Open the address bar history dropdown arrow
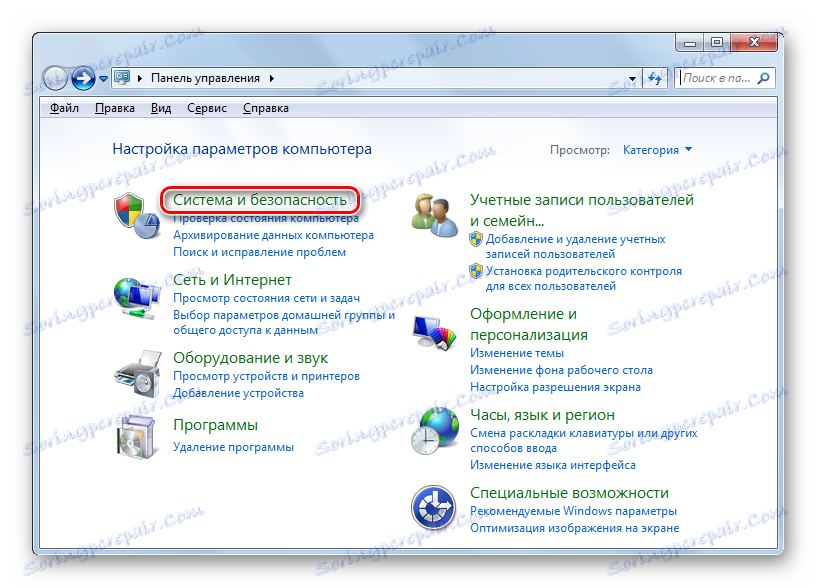Image resolution: width=817 pixels, height=588 pixels. pyautogui.click(x=632, y=79)
